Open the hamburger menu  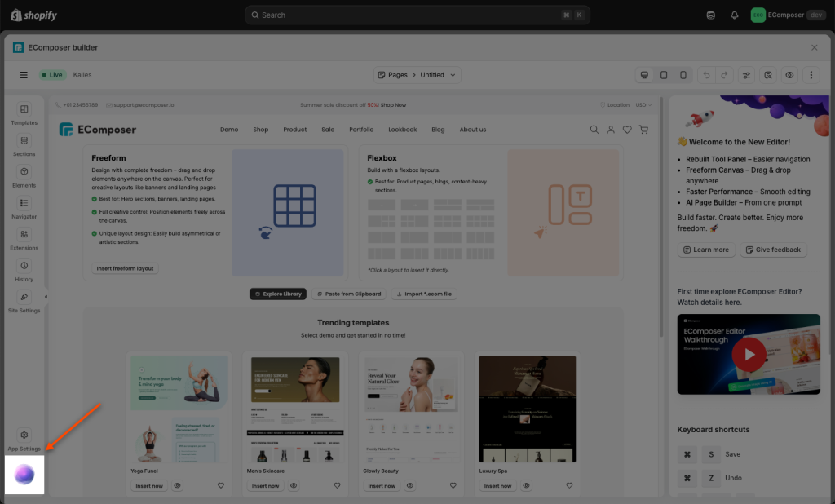(24, 75)
